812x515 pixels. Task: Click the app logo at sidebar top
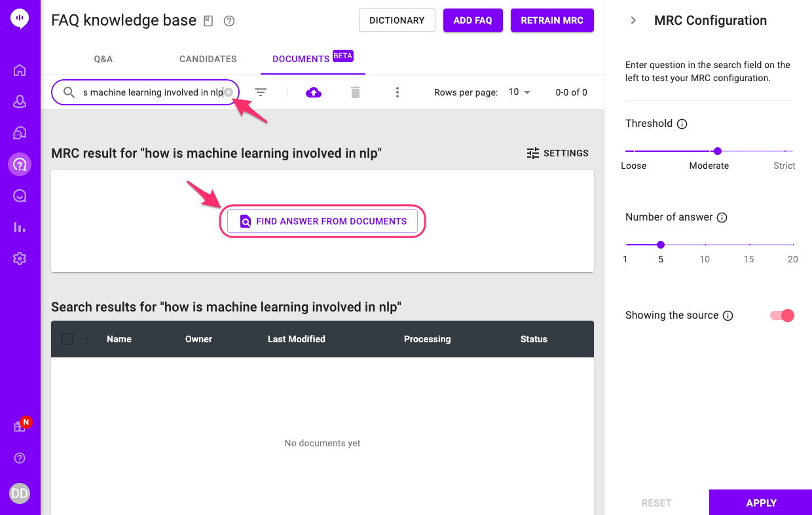(x=20, y=19)
